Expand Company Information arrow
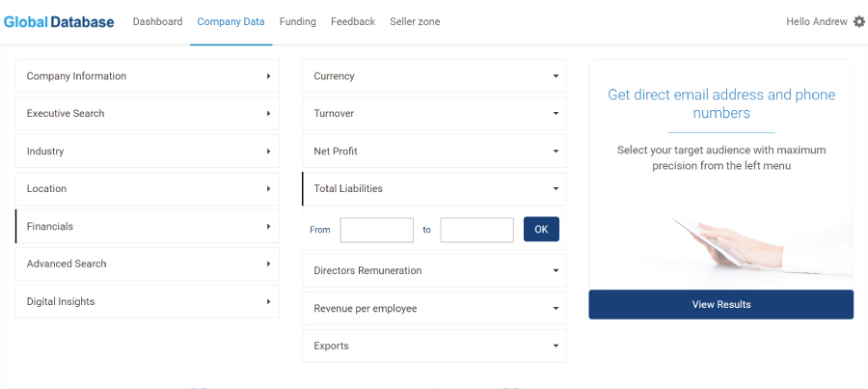This screenshot has width=868, height=389. click(268, 76)
